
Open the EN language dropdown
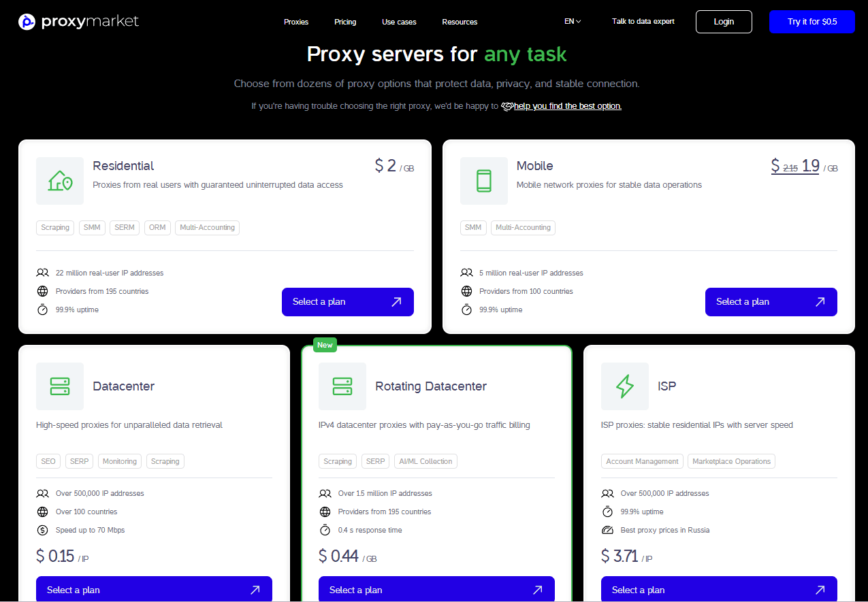point(573,22)
